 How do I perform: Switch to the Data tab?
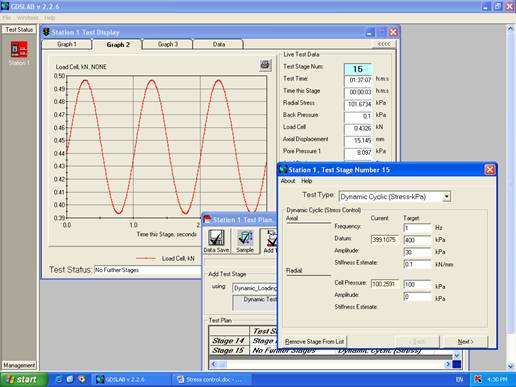[x=219, y=44]
